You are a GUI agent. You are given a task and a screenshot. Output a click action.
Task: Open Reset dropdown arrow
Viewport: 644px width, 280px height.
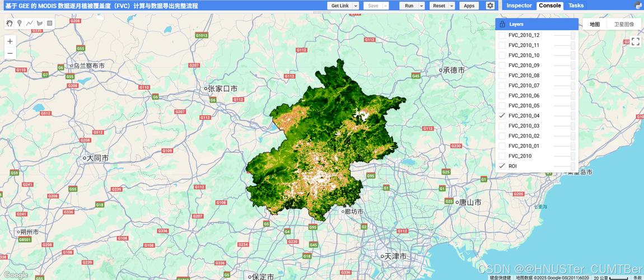pos(452,6)
